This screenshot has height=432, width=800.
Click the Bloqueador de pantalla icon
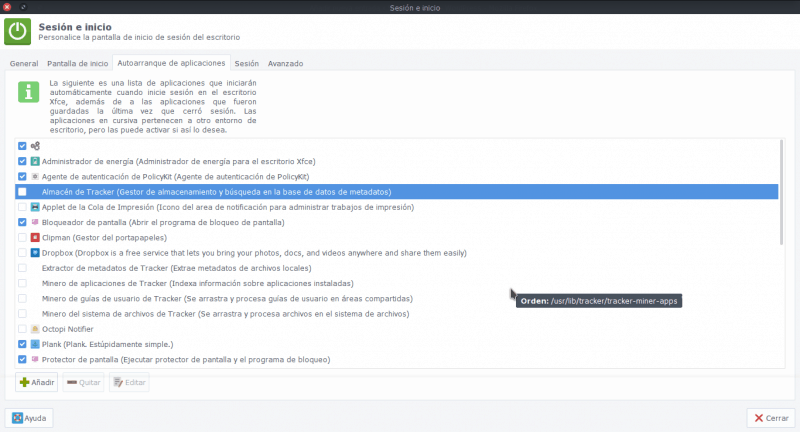[35, 222]
